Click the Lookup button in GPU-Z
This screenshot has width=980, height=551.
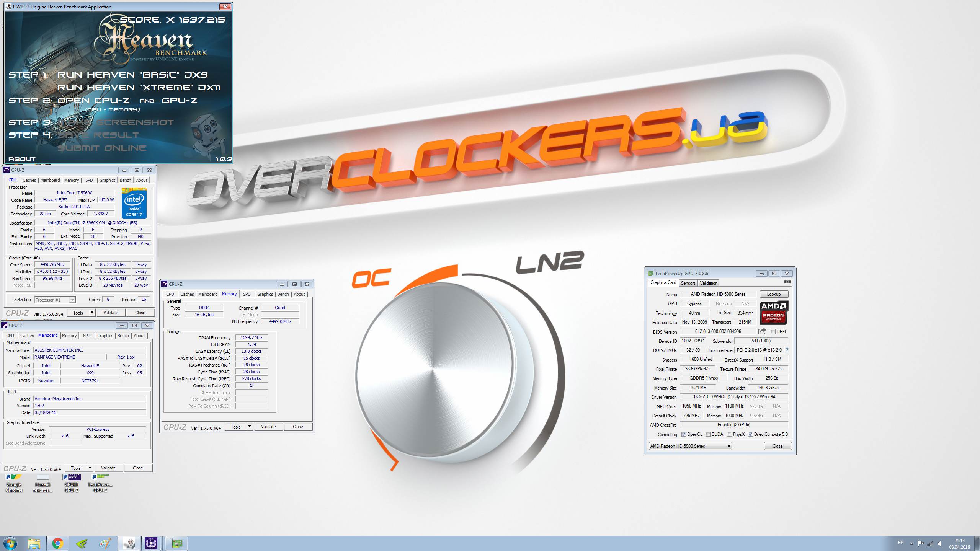[774, 294]
